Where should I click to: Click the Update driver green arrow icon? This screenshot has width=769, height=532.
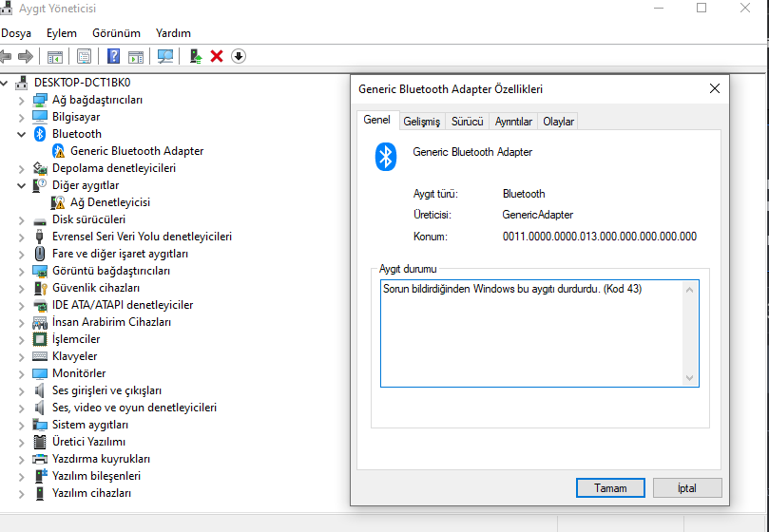tap(196, 56)
